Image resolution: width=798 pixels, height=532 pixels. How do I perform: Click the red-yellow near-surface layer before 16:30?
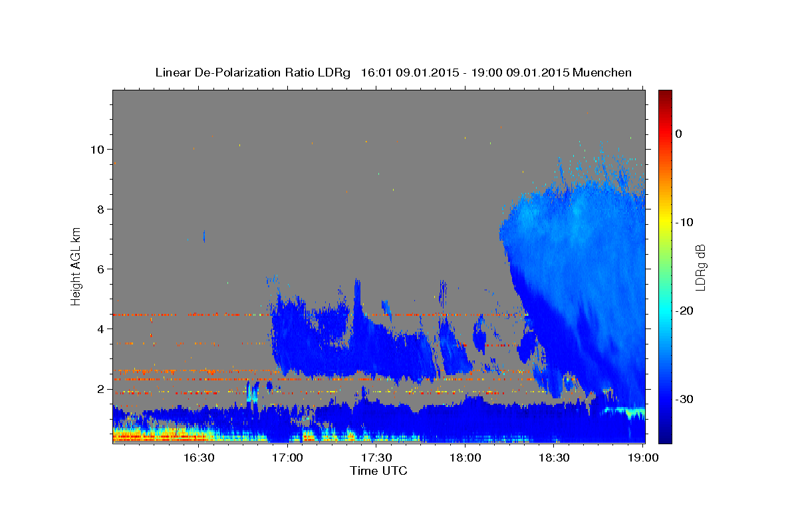tap(160, 436)
